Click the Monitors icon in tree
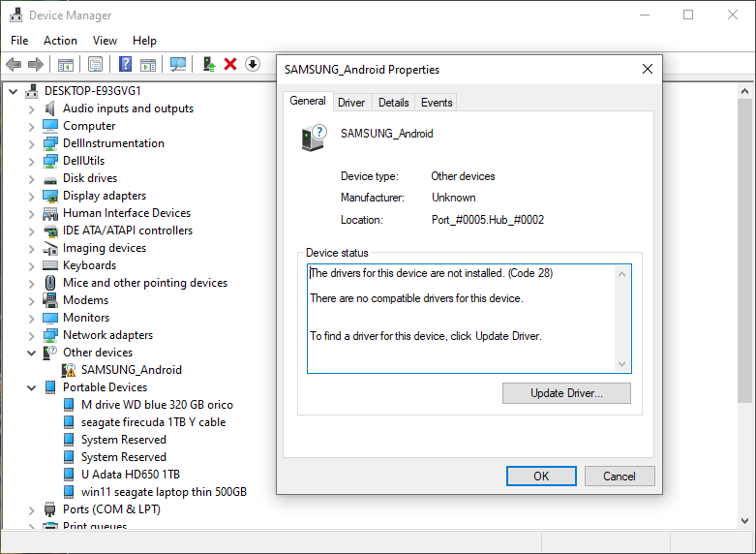The width and height of the screenshot is (756, 554). click(50, 318)
